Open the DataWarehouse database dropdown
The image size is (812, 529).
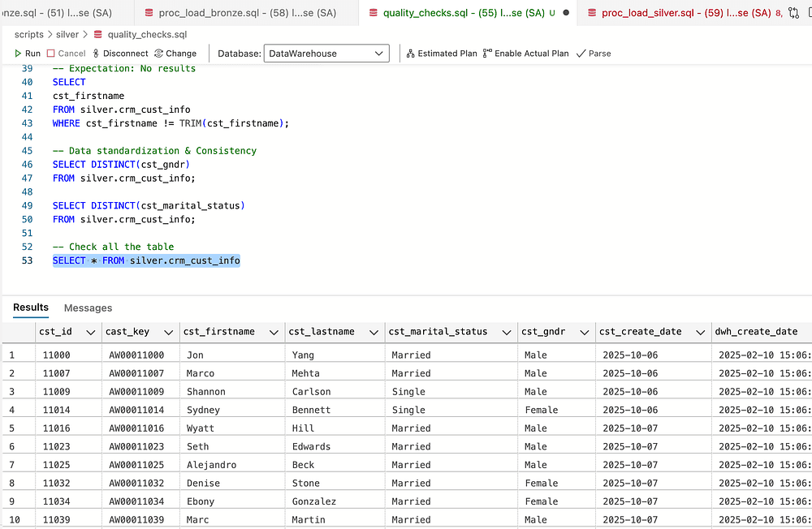[326, 54]
